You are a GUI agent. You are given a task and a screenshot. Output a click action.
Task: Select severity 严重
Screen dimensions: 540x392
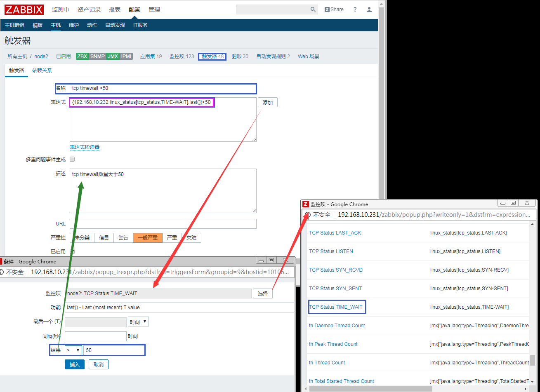172,237
